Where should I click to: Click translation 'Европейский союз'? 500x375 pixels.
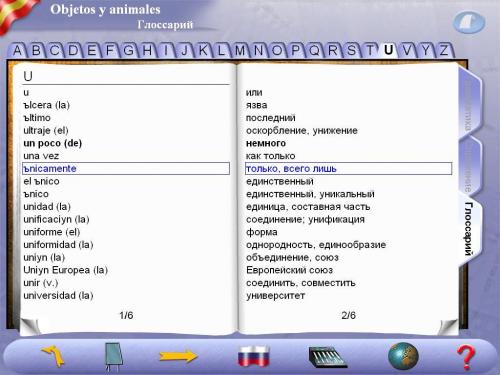tap(289, 270)
